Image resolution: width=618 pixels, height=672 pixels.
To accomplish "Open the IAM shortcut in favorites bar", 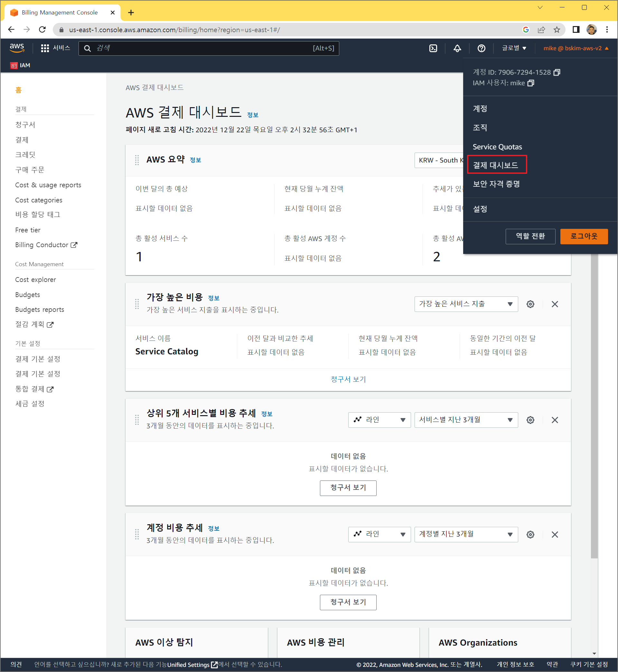I will 20,65.
